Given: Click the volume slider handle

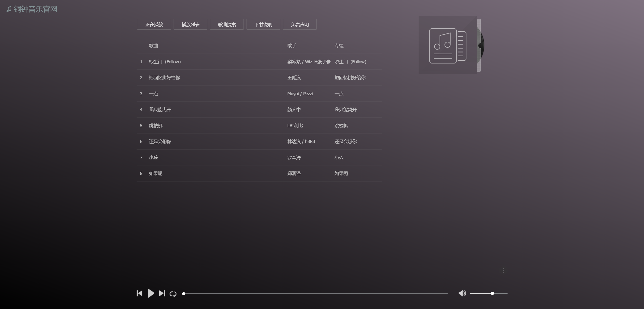Looking at the screenshot, I should point(492,293).
